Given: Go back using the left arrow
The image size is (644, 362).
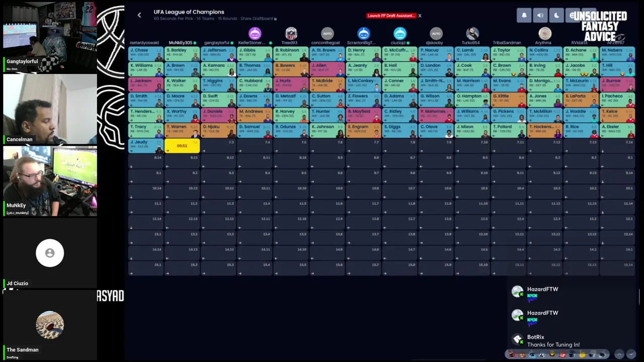Looking at the screenshot, I should 139,15.
